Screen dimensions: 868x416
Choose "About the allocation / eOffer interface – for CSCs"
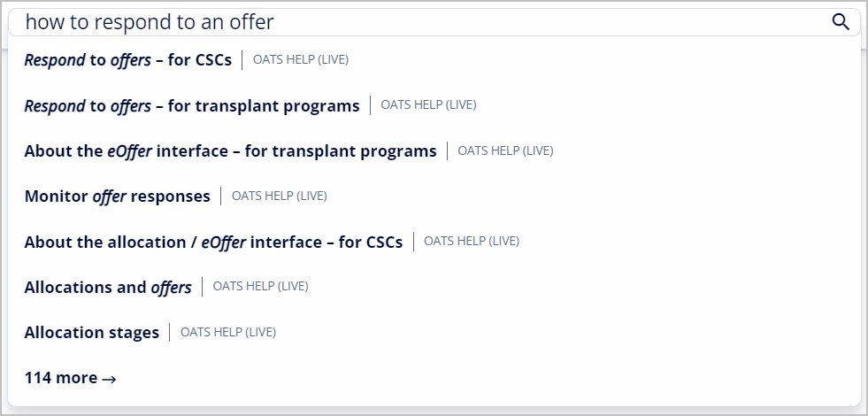[213, 242]
